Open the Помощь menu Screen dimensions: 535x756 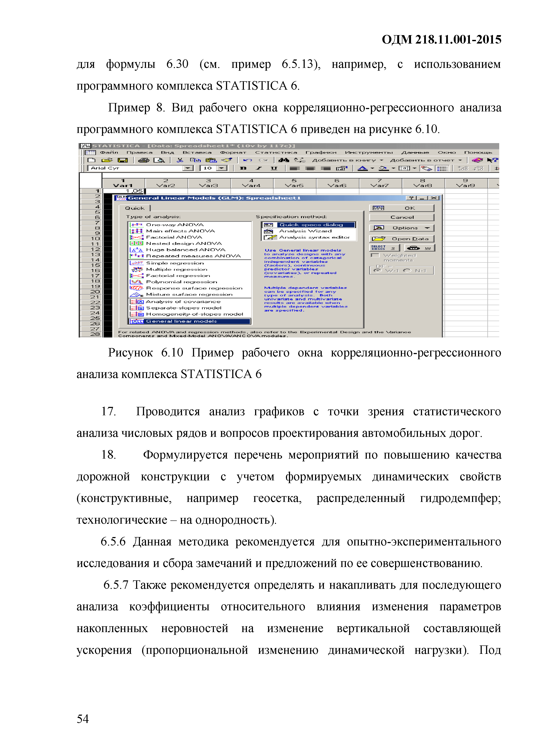point(478,152)
